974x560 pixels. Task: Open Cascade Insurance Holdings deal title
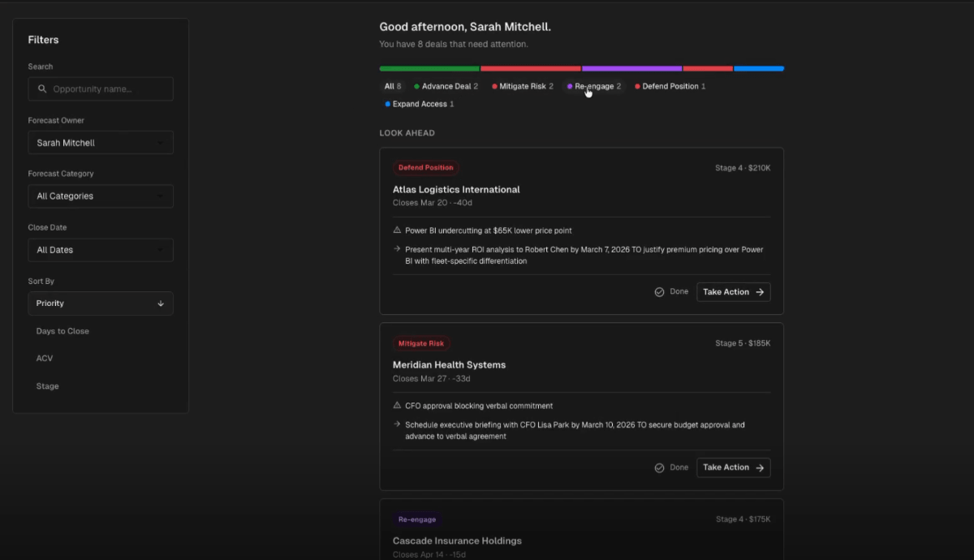click(457, 541)
